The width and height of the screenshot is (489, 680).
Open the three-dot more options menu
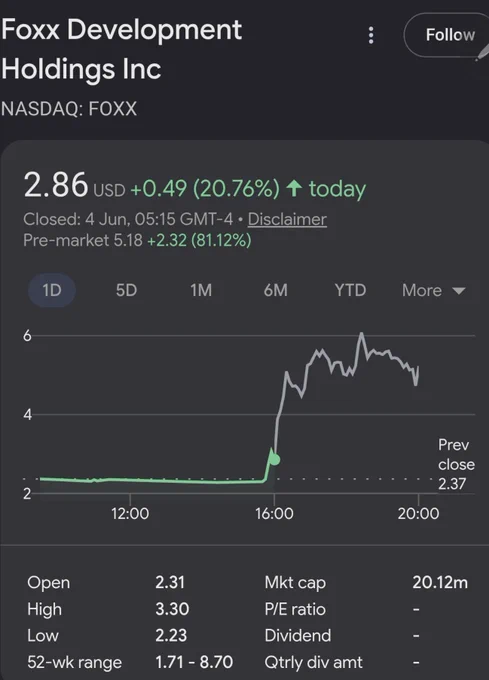[x=371, y=35]
